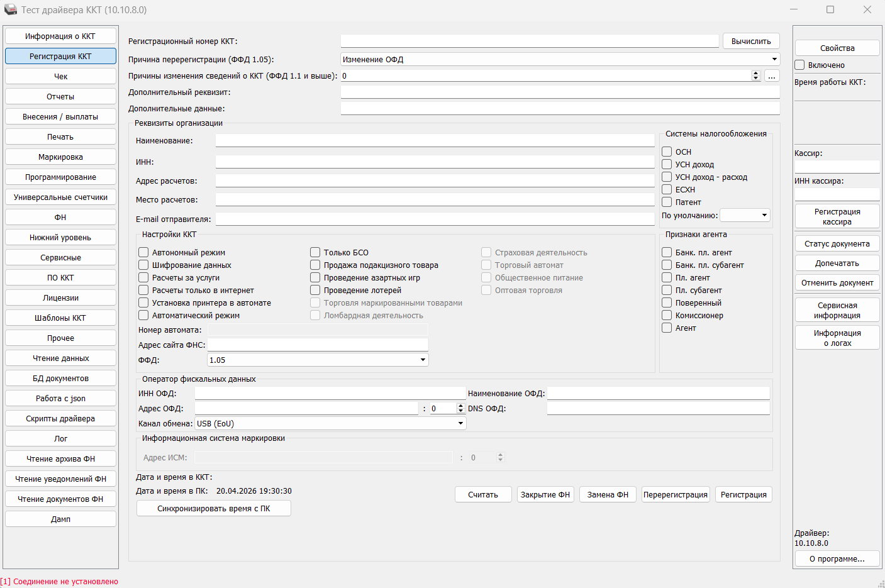Click the О программе button
The height and width of the screenshot is (588, 885).
pyautogui.click(x=837, y=558)
